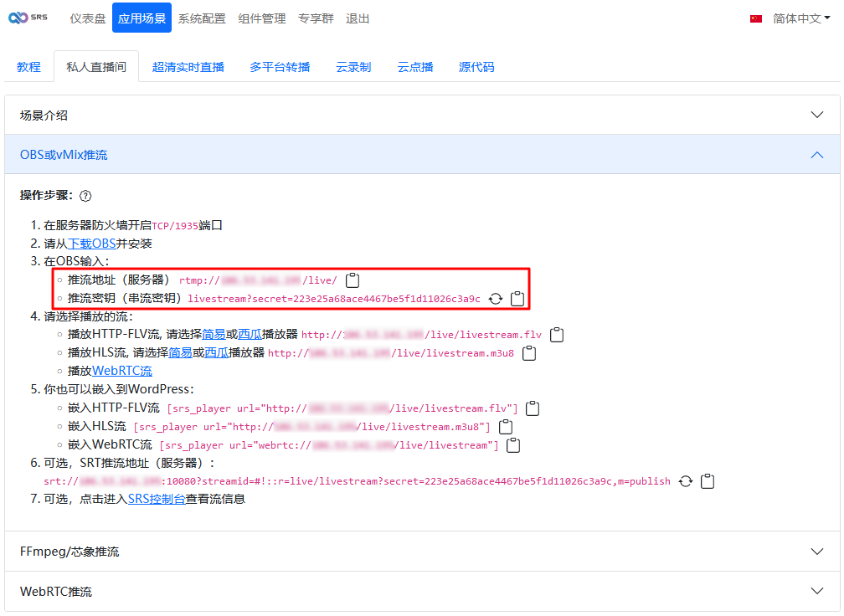The image size is (844, 616).
Task: Follow the 下载OBS link
Action: [92, 244]
